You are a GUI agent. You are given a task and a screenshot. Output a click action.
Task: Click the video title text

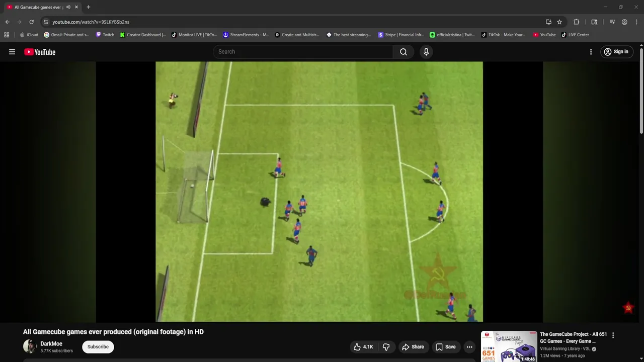[113, 332]
